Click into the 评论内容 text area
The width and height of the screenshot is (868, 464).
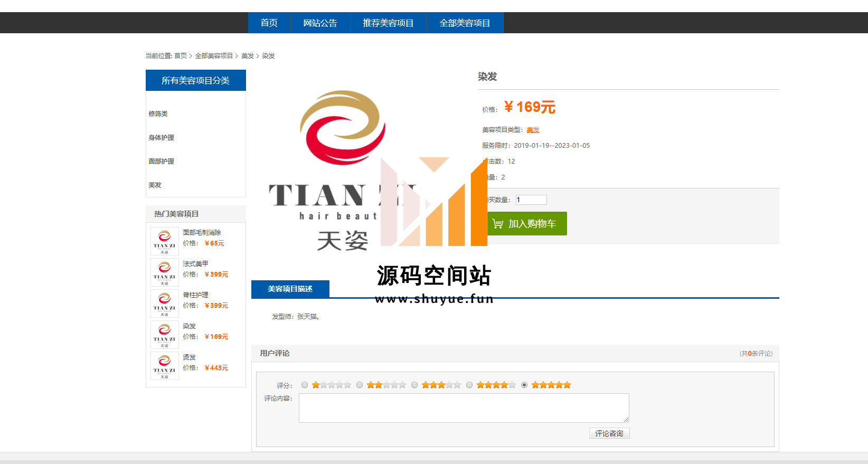point(464,408)
